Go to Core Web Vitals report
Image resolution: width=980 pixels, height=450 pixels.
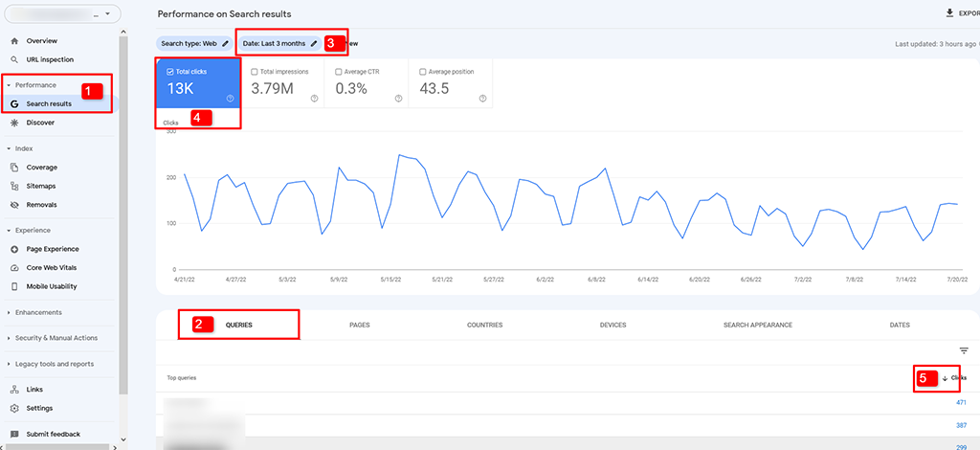click(x=52, y=268)
